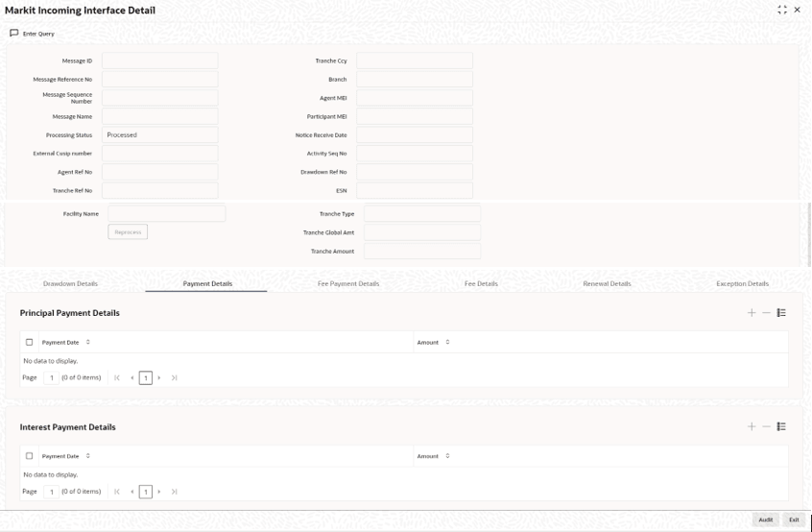The image size is (812, 532).
Task: Focus the Tranche Type field
Action: click(422, 213)
